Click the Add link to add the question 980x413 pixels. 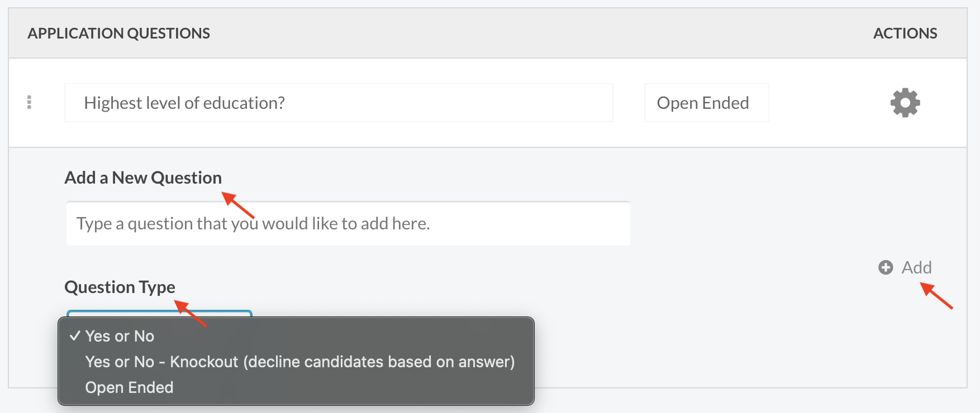coord(916,268)
